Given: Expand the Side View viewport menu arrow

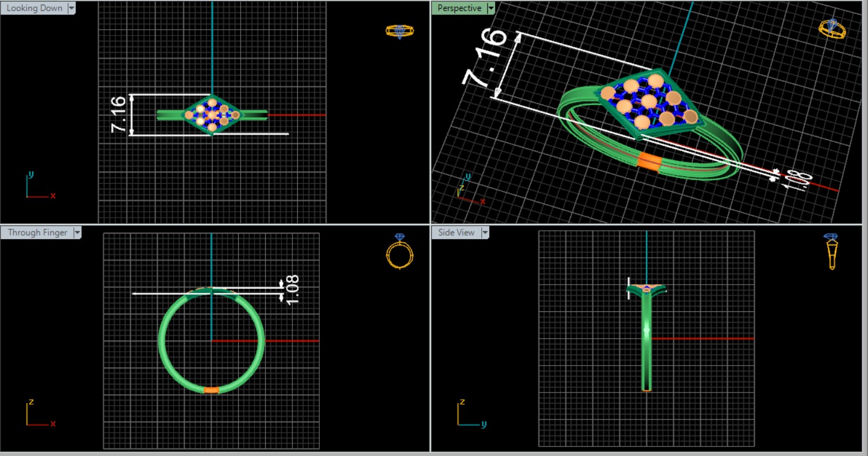Looking at the screenshot, I should pyautogui.click(x=485, y=233).
